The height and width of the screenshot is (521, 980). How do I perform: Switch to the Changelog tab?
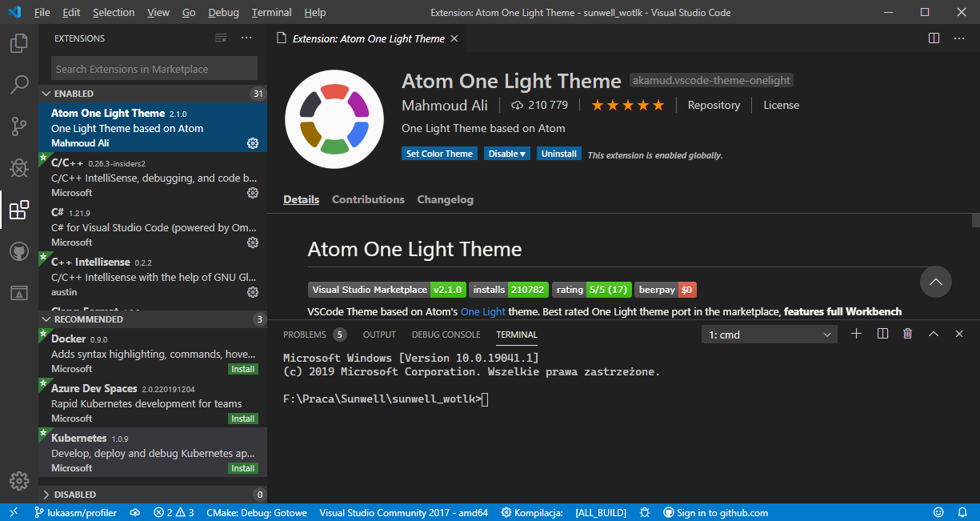pyautogui.click(x=445, y=199)
